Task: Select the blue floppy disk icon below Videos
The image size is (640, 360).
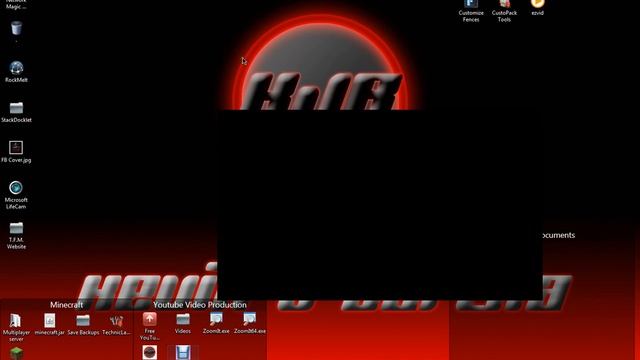Action: (183, 352)
